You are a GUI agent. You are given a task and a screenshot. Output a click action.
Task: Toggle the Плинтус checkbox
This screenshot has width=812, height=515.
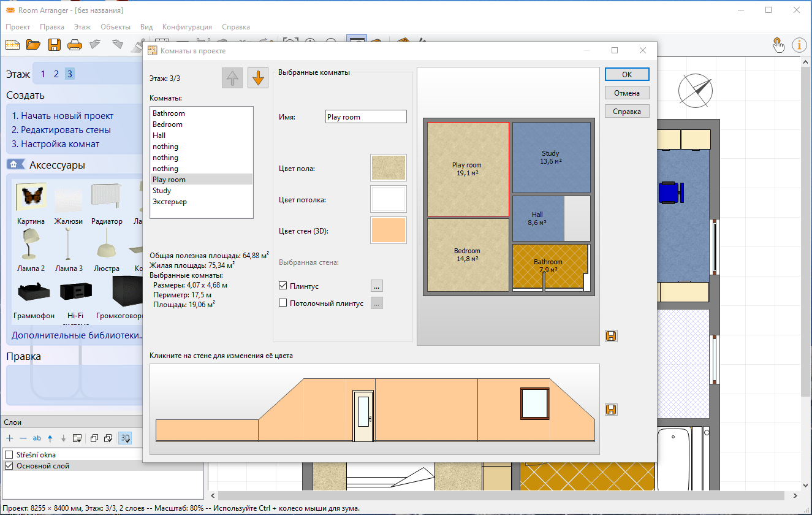tap(283, 286)
